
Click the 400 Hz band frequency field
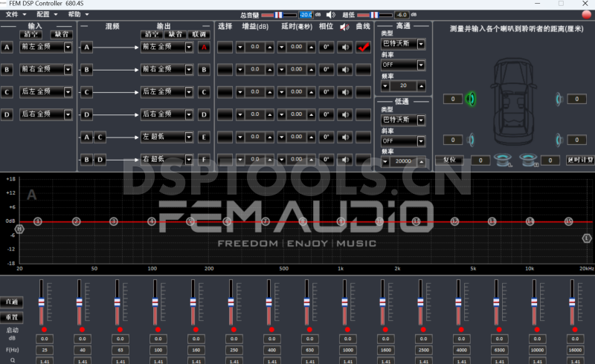[271, 350]
